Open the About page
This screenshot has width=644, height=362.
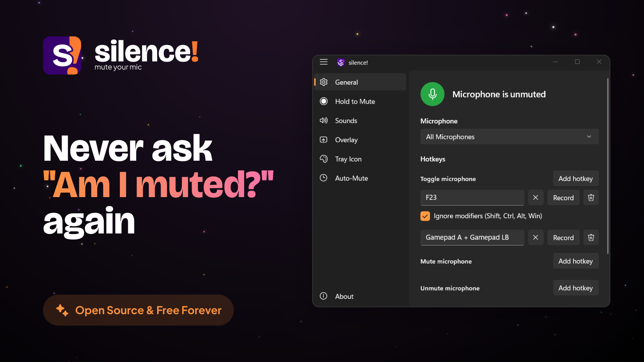[x=360, y=296]
